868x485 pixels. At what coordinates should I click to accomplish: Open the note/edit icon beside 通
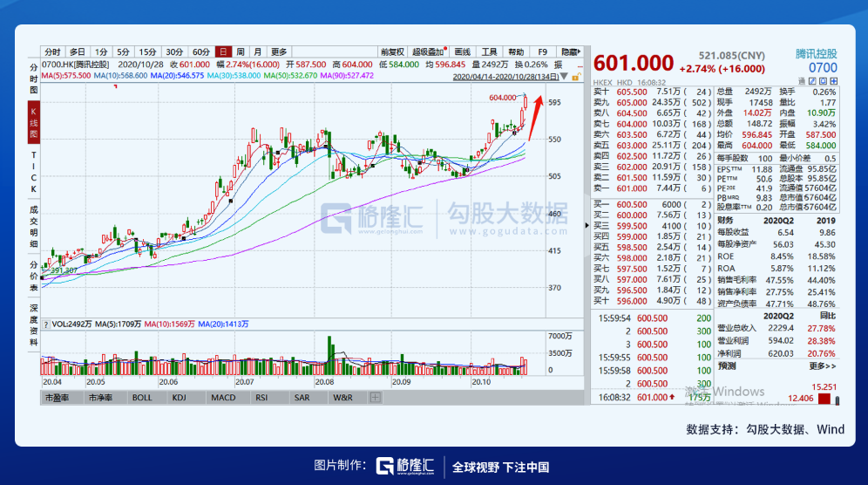point(812,81)
